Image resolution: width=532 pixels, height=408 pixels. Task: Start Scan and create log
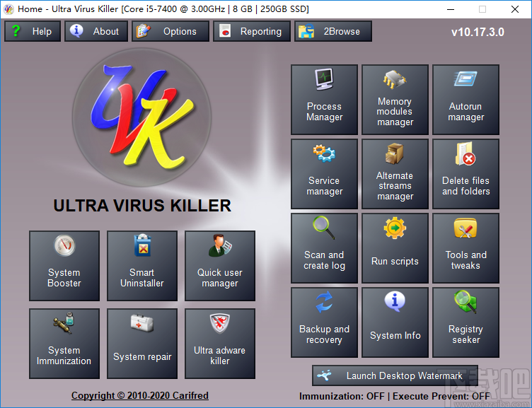pos(324,248)
